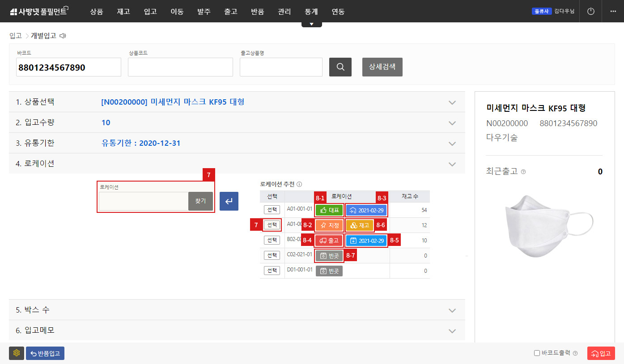This screenshot has width=624, height=364.
Task: Expand the 입고메모 section
Action: point(452,331)
